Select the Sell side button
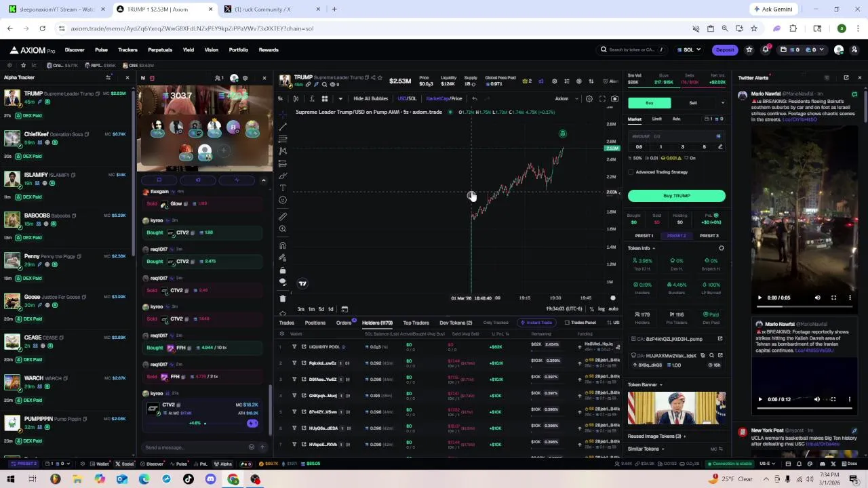This screenshot has height=488, width=868. point(692,103)
